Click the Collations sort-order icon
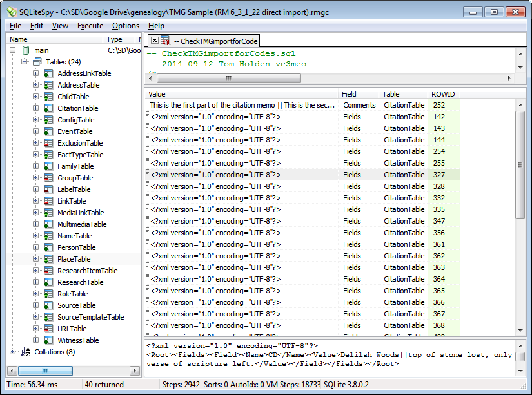The image size is (532, 395). [26, 352]
